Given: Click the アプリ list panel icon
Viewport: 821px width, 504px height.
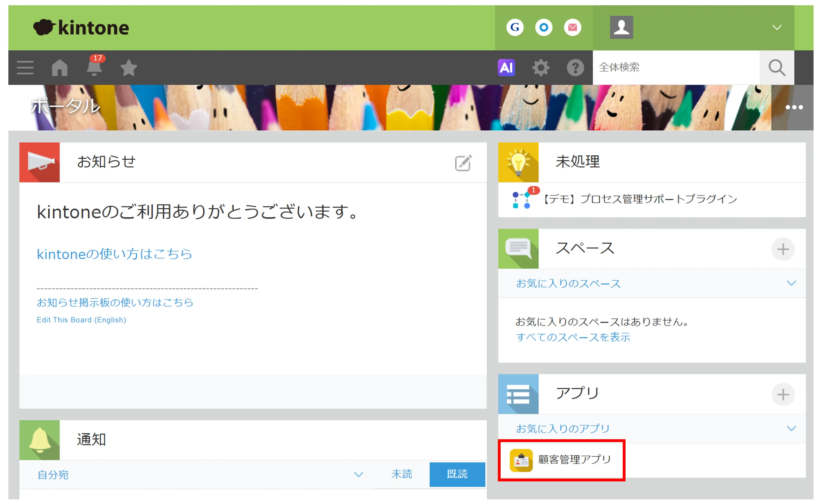Looking at the screenshot, I should tap(518, 394).
